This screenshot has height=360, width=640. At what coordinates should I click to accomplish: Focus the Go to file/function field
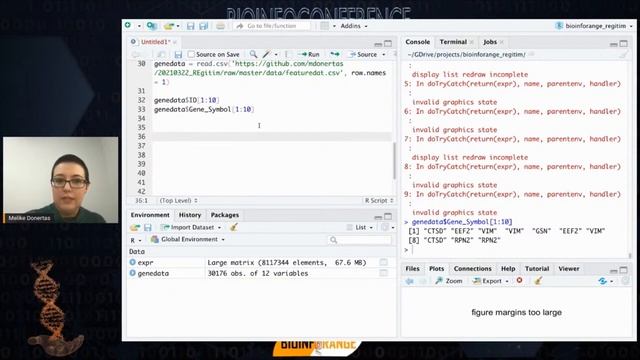(x=272, y=26)
